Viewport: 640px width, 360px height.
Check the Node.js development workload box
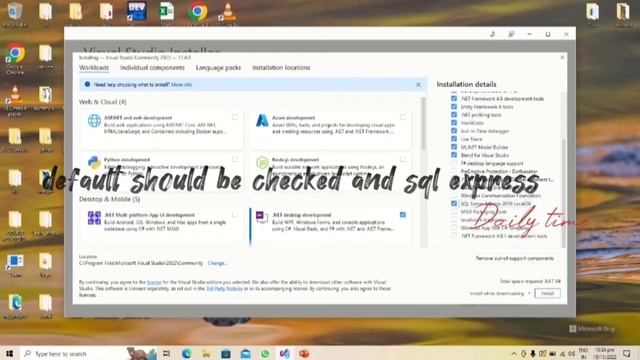click(403, 160)
